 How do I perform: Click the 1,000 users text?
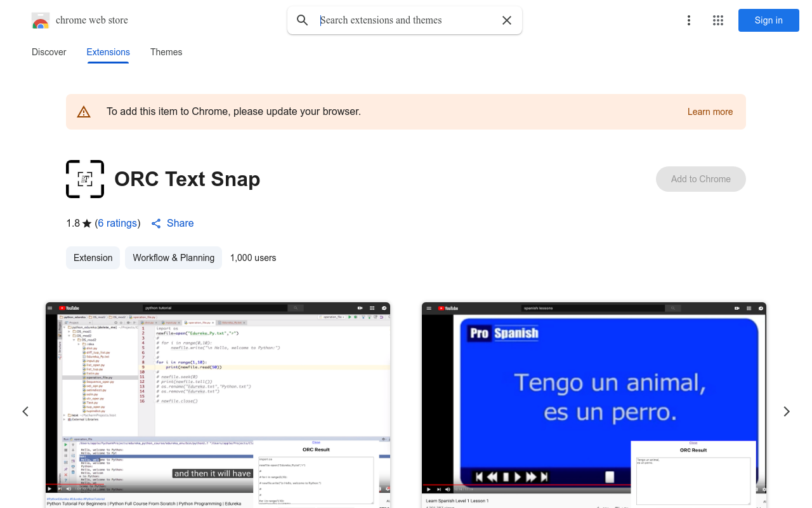point(253,258)
